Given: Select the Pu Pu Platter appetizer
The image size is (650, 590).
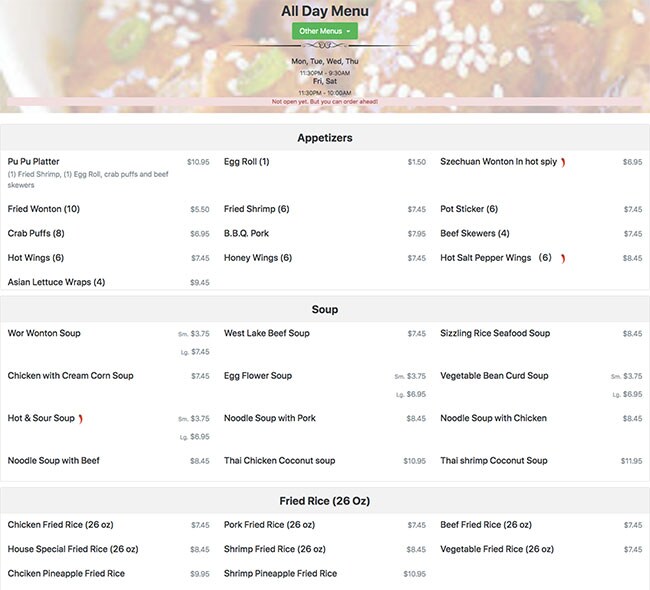Looking at the screenshot, I should [x=33, y=161].
